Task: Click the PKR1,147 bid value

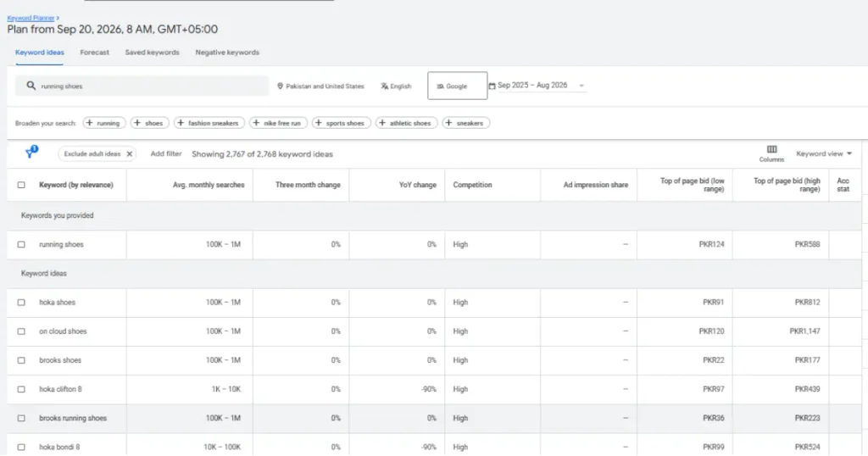Action: (805, 331)
